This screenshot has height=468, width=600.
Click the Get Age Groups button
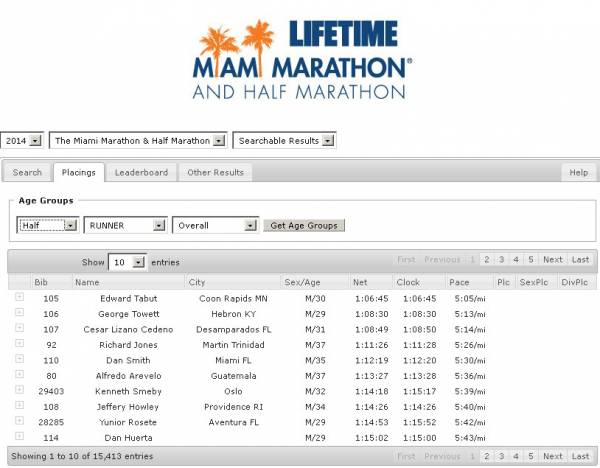pyautogui.click(x=304, y=225)
